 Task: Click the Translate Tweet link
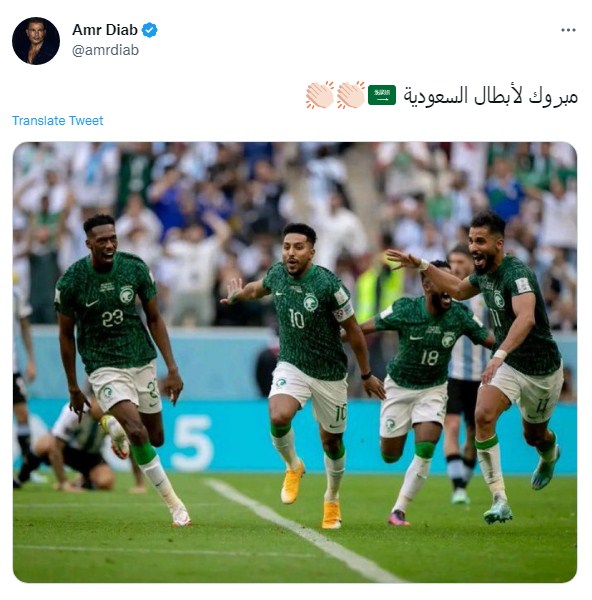[58, 121]
